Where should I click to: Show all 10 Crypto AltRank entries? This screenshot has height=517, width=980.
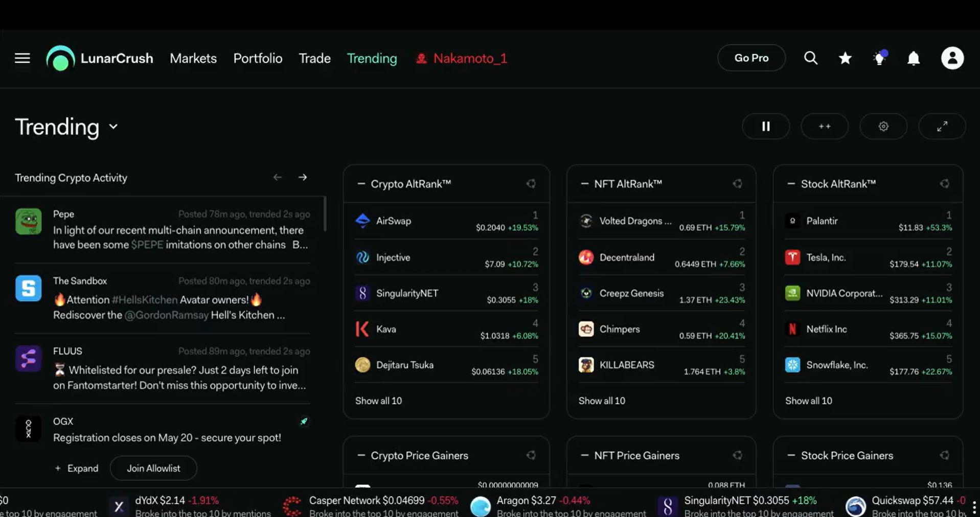(378, 401)
